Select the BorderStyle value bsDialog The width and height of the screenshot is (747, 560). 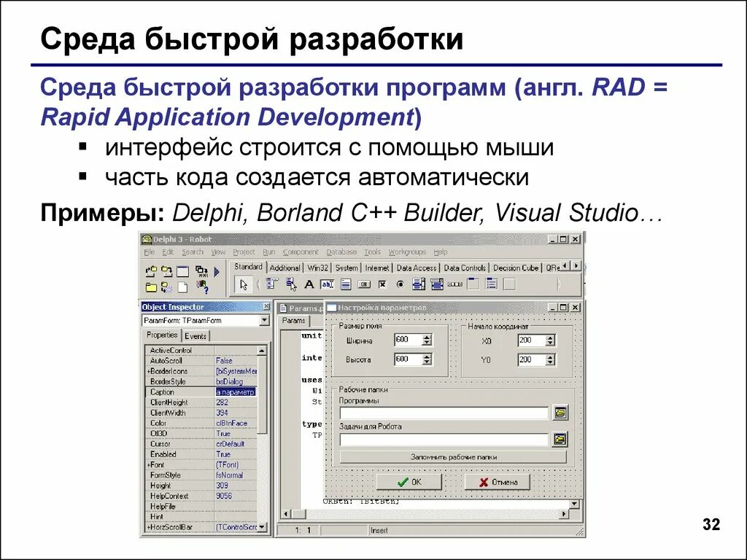[x=236, y=381]
